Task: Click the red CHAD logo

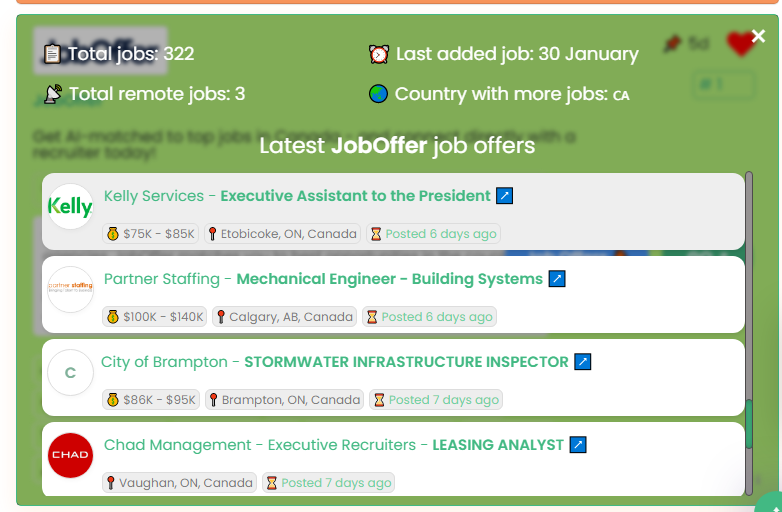Action: click(70, 455)
